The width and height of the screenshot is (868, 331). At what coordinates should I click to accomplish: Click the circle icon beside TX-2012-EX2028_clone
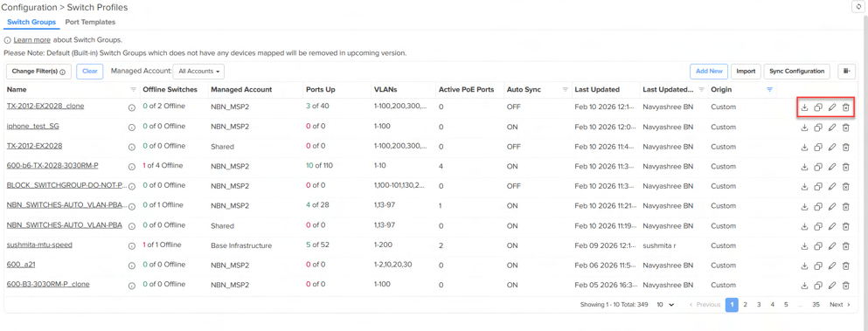[132, 107]
